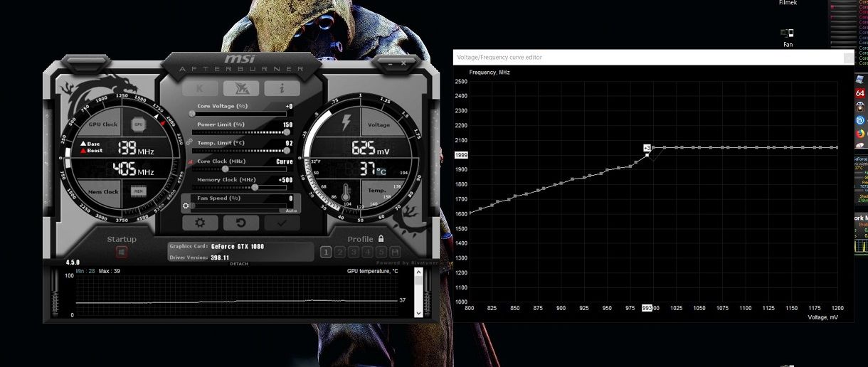The height and width of the screenshot is (367, 868).
Task: Close the Voltage/Frequency curve editor window
Action: coord(848,58)
